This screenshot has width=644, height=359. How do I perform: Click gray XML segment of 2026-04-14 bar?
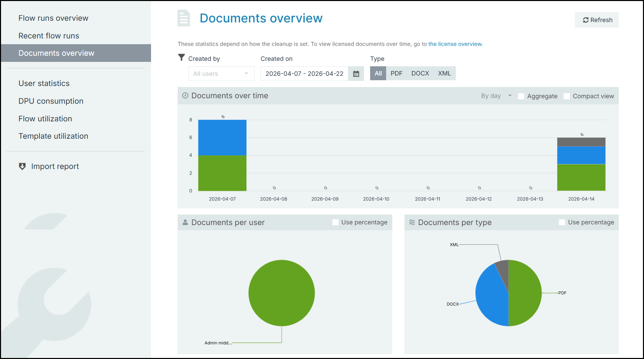[581, 142]
